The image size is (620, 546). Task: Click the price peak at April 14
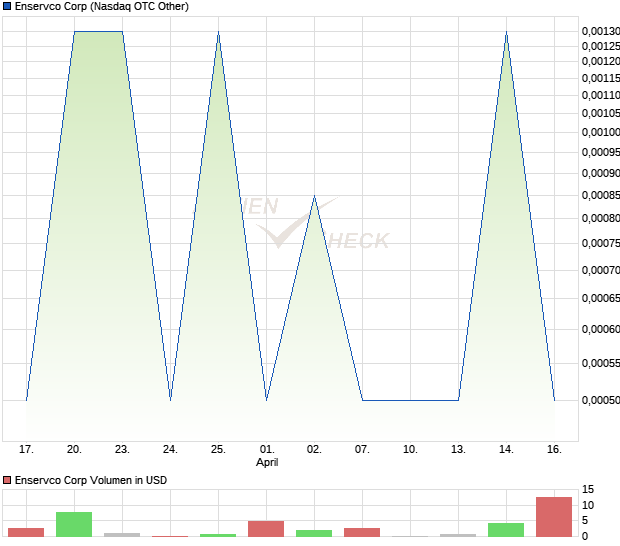[x=507, y=32]
